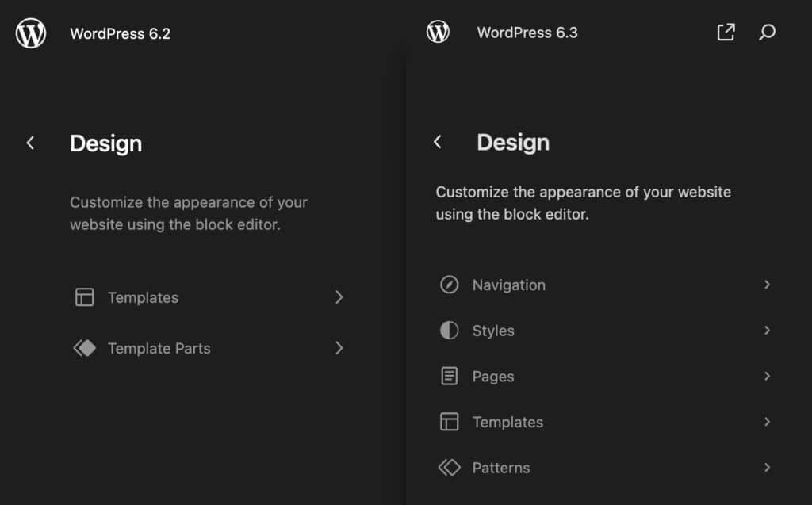Open the Pages menu item
812x505 pixels.
[494, 376]
